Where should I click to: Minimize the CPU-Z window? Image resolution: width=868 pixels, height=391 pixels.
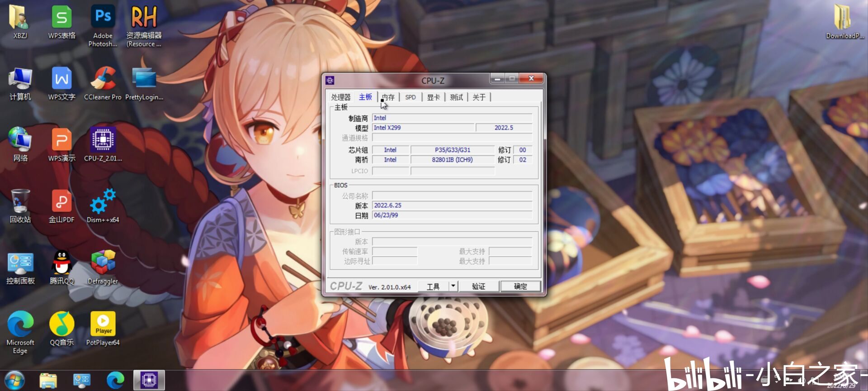[x=497, y=79]
